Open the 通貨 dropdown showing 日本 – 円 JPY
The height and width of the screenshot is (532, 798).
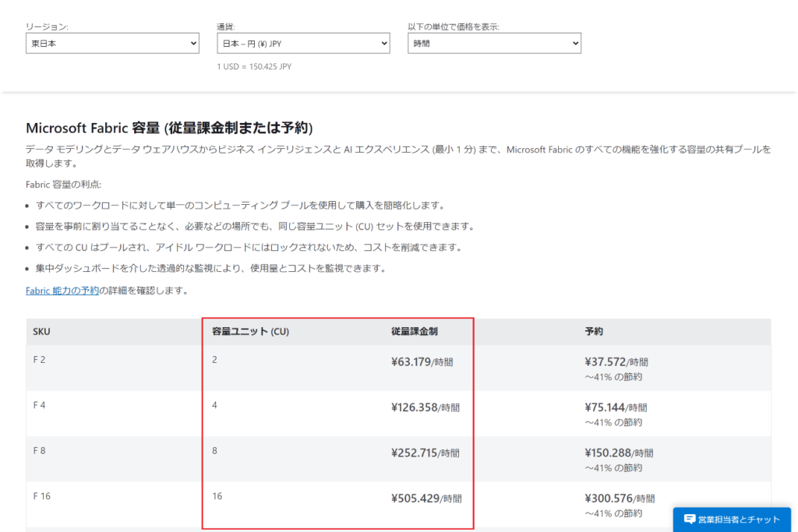(303, 44)
